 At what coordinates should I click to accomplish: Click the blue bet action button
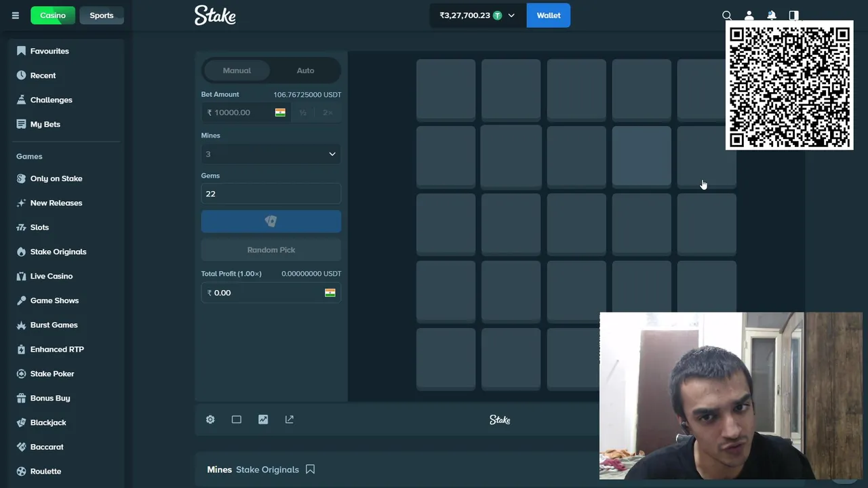[271, 221]
